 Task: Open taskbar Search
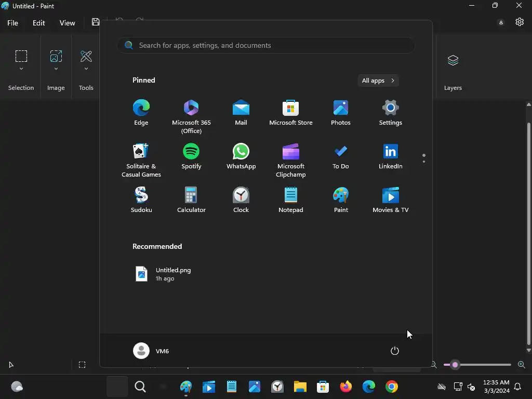tap(140, 387)
